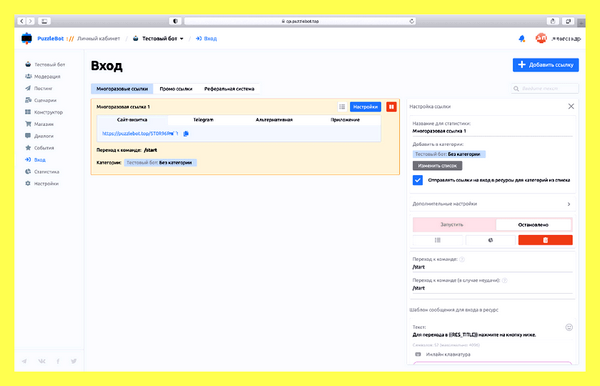Select the Остановлено toggle option
Screen dimensions: 600x386
point(533,225)
